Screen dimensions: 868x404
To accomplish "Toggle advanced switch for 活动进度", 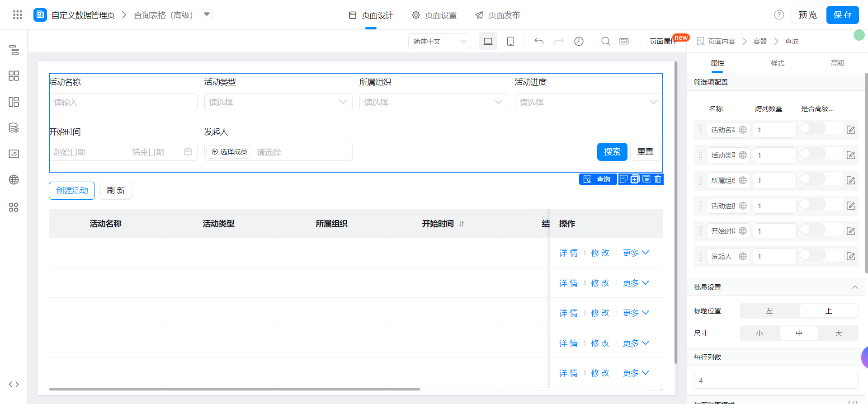I will (x=812, y=205).
